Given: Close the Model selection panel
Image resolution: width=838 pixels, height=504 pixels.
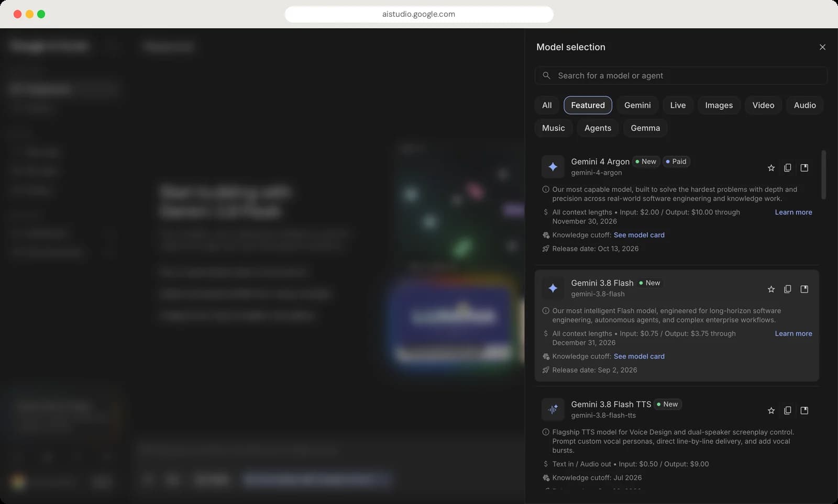Looking at the screenshot, I should pos(822,47).
